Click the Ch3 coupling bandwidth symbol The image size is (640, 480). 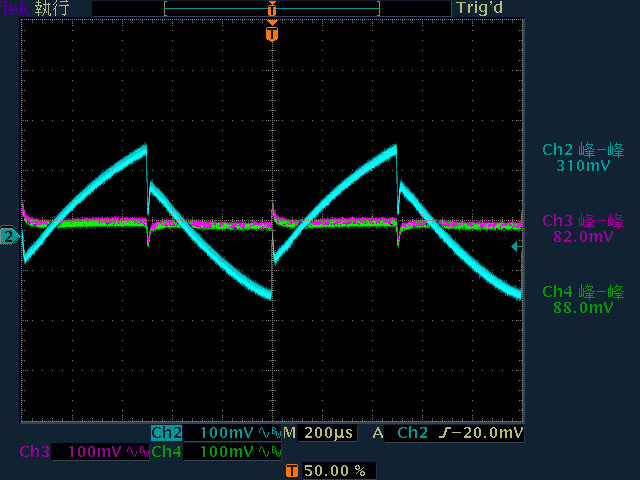pos(138,452)
